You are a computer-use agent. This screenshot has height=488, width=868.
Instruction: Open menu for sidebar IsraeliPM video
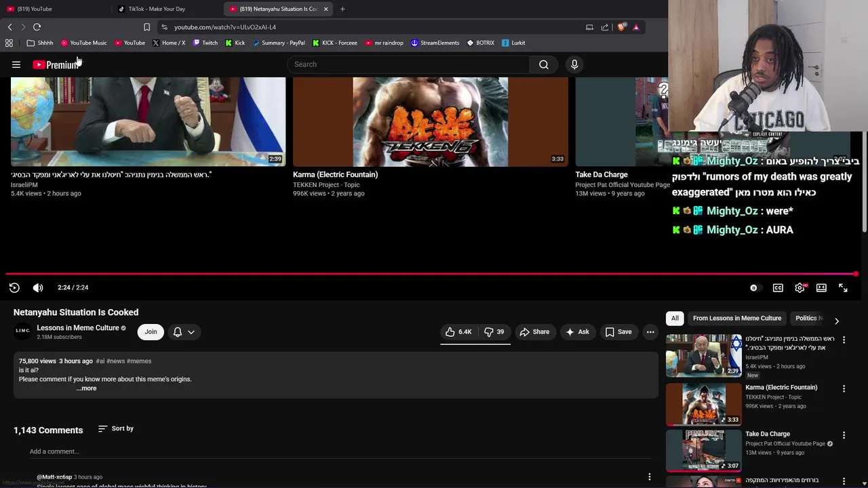click(x=844, y=340)
